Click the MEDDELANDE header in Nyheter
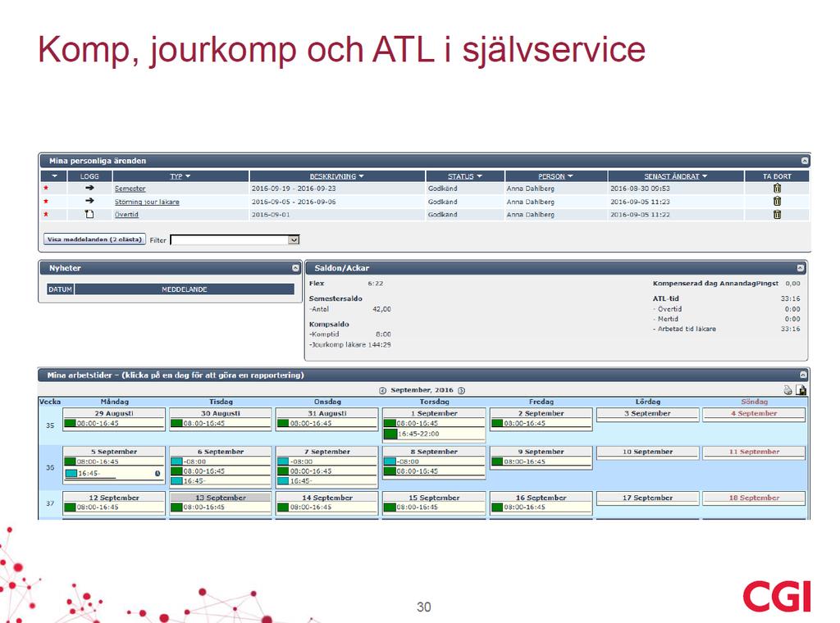The width and height of the screenshot is (840, 623). 185,289
